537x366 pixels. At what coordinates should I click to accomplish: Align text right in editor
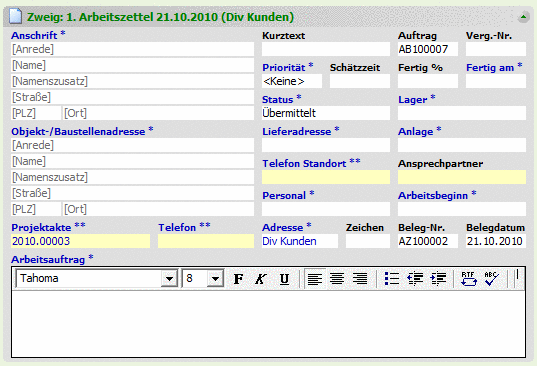360,279
